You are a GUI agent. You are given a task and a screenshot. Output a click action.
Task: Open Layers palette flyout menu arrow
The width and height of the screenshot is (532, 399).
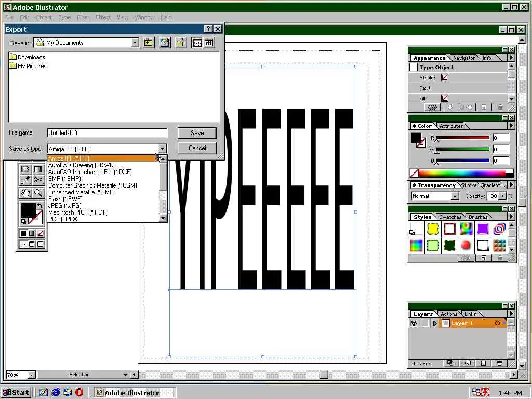[511, 314]
